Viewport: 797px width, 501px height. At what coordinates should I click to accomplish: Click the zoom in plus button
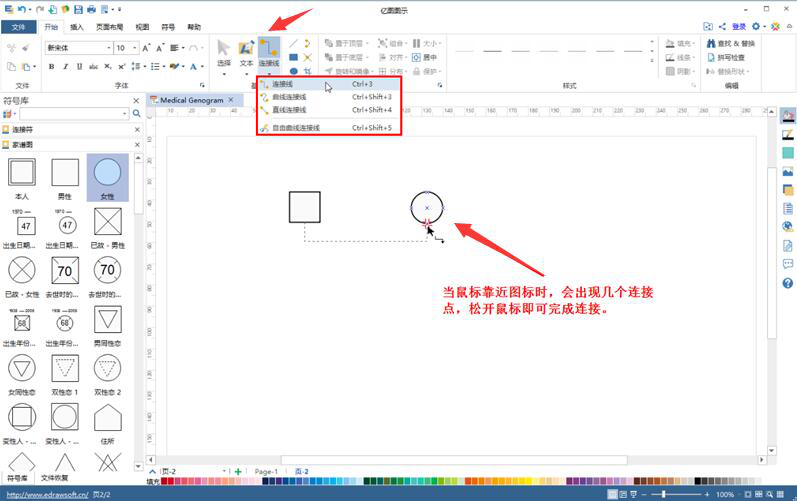coord(707,494)
